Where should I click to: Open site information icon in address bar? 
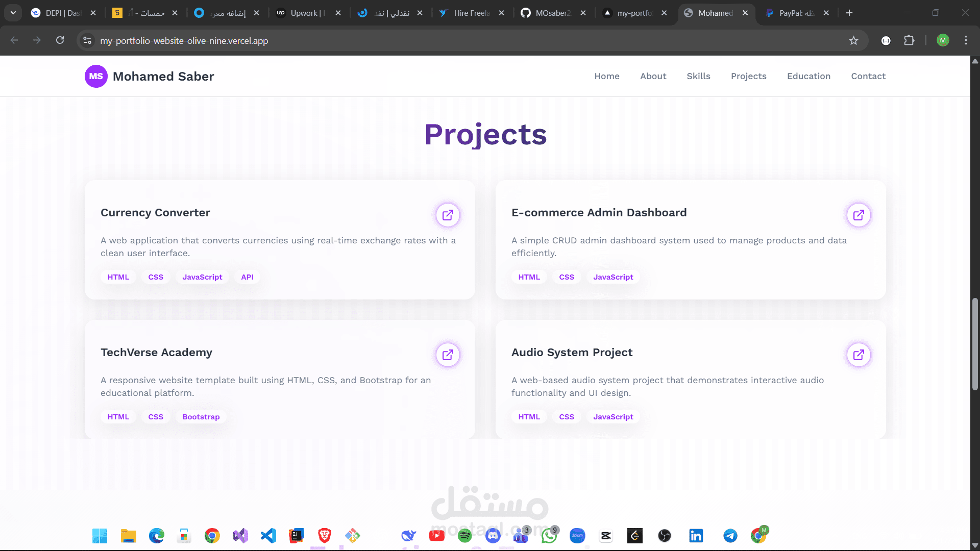click(x=87, y=40)
